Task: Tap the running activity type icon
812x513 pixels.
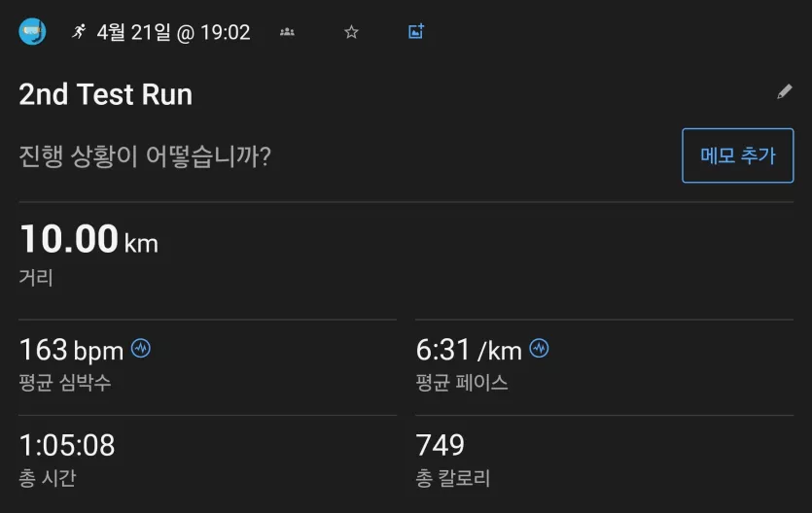Action: coord(79,31)
